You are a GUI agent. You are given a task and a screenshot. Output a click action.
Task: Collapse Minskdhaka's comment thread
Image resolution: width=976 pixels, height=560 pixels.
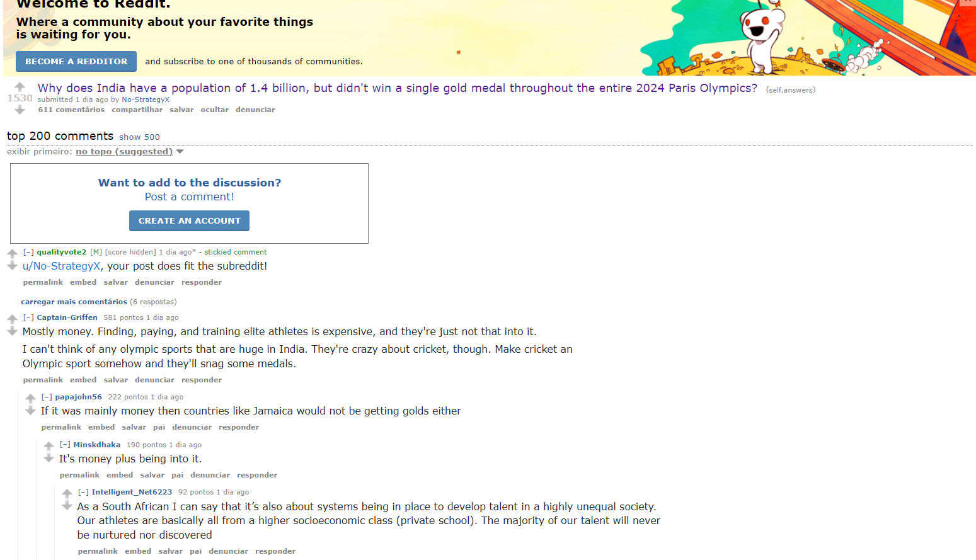[x=65, y=445]
